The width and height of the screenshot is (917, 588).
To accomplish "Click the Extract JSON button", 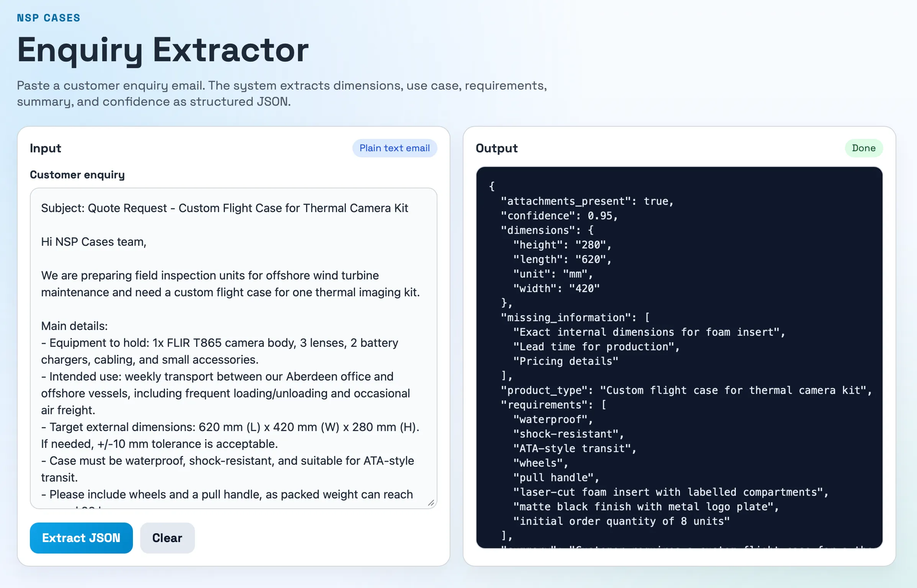I will pos(81,537).
